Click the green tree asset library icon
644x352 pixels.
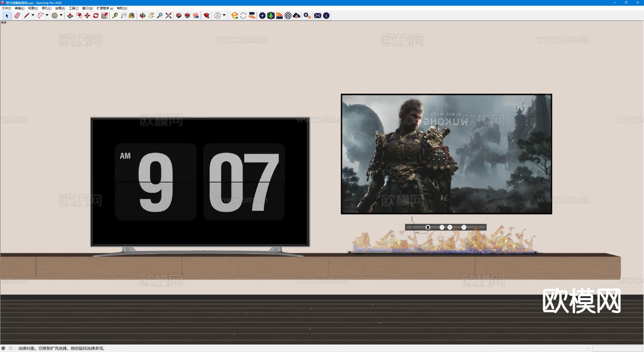(271, 16)
